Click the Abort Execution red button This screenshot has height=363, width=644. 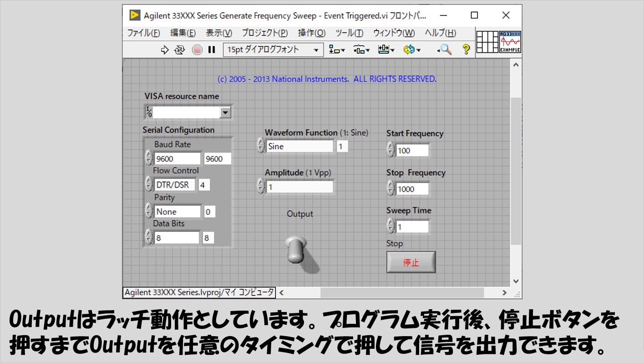point(197,50)
